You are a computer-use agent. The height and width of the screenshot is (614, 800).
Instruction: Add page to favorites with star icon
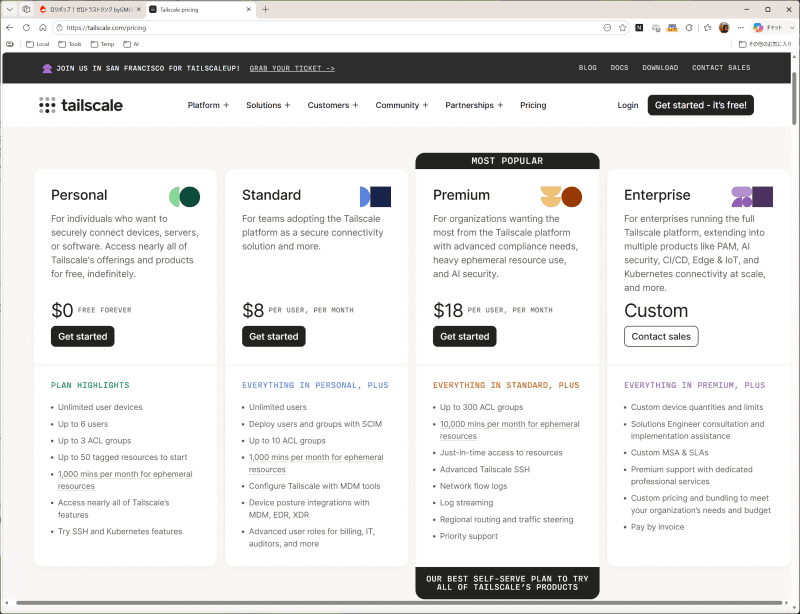click(x=622, y=28)
